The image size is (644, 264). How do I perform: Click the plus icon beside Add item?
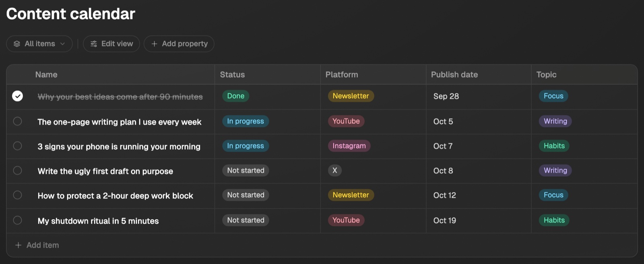coord(18,245)
